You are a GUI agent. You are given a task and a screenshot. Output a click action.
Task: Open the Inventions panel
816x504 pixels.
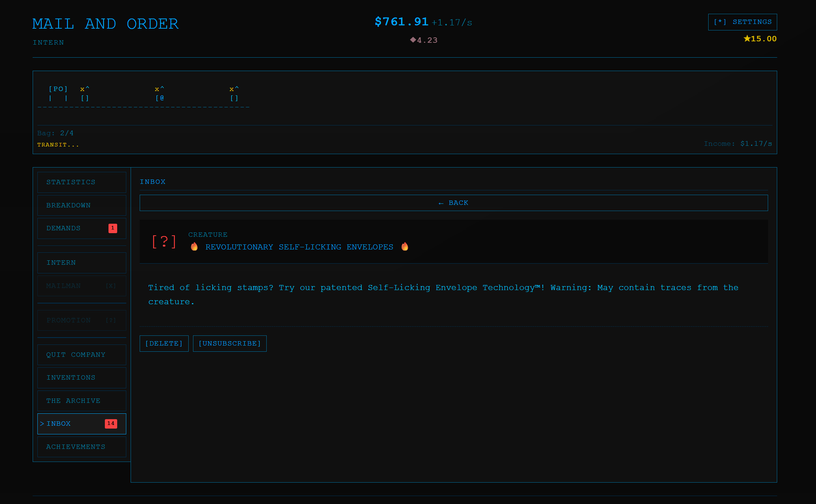[82, 378]
